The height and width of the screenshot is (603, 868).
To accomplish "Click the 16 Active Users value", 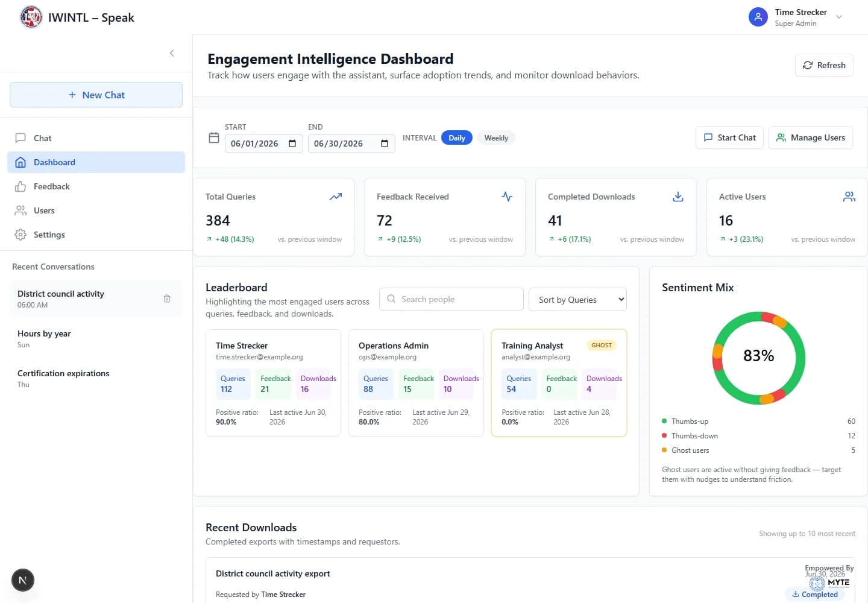I will pos(726,221).
